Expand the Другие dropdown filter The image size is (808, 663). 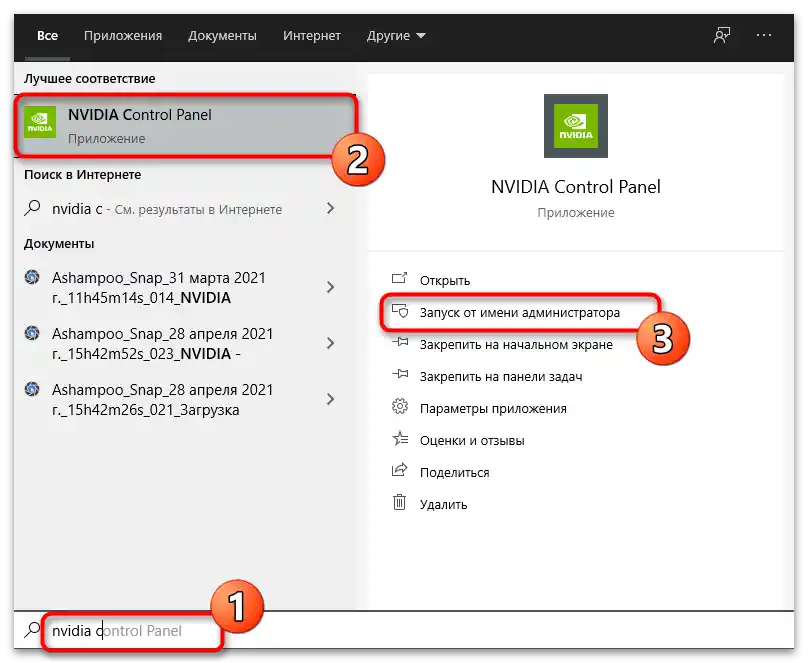396,36
